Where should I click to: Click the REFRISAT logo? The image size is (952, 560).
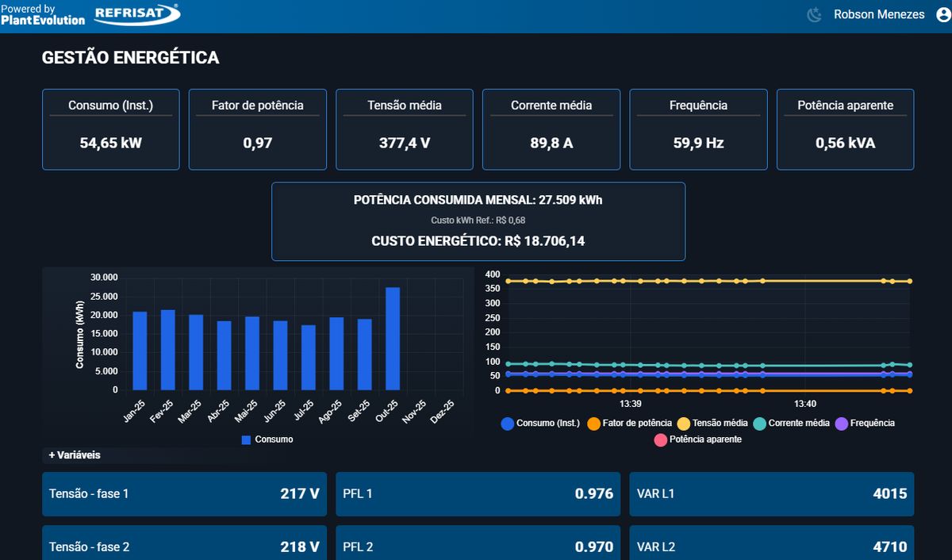click(x=136, y=13)
